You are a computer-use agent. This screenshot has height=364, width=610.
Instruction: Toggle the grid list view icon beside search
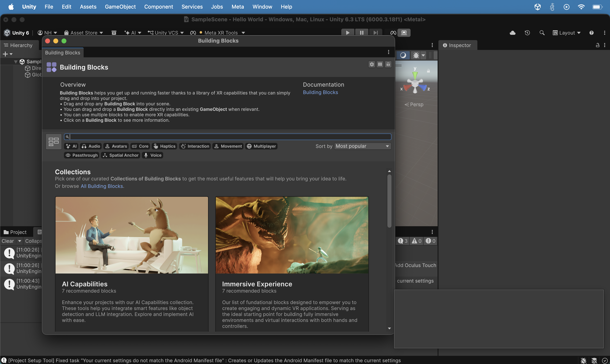point(53,141)
